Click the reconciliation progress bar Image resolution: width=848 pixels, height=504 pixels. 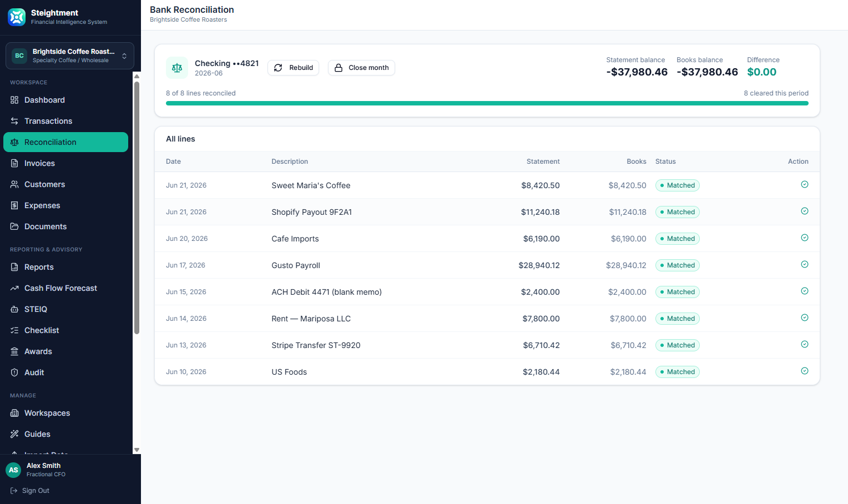coord(487,103)
